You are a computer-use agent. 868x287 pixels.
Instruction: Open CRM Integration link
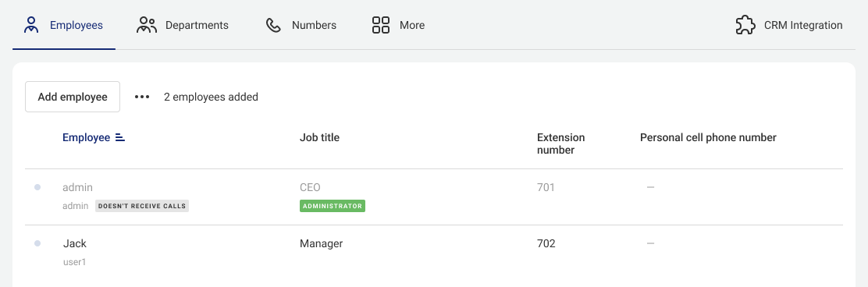789,25
